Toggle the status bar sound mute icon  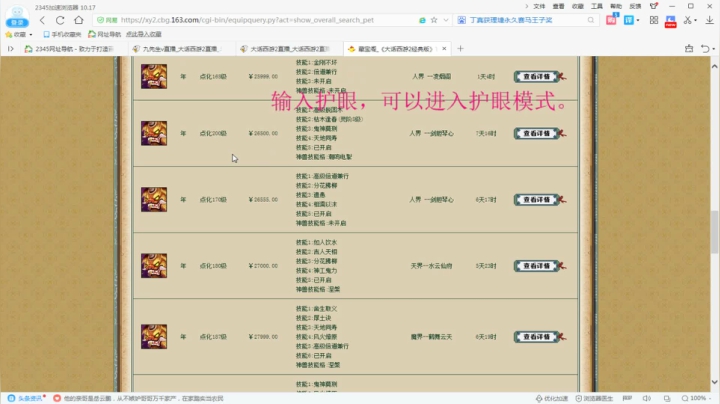[647, 398]
